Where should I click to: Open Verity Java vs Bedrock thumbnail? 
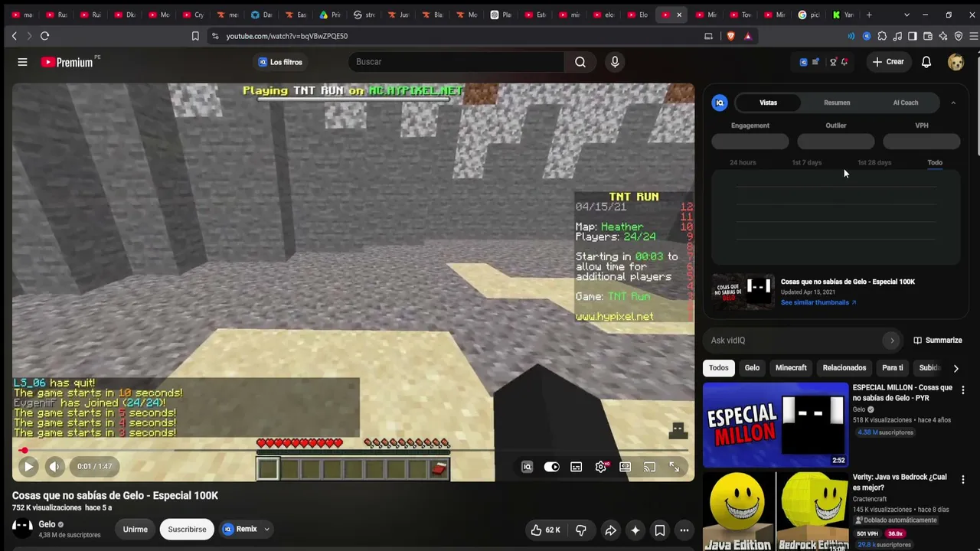pyautogui.click(x=775, y=511)
